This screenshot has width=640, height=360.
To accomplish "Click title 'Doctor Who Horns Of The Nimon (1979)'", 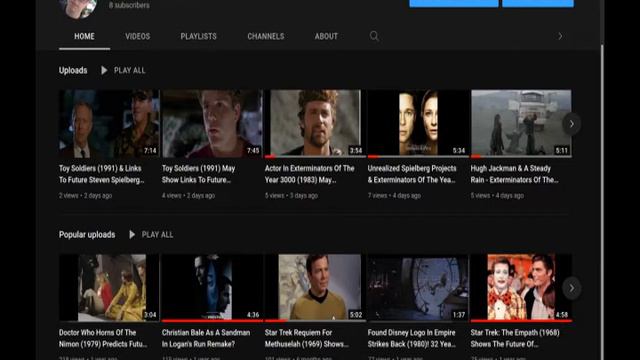I will click(103, 338).
